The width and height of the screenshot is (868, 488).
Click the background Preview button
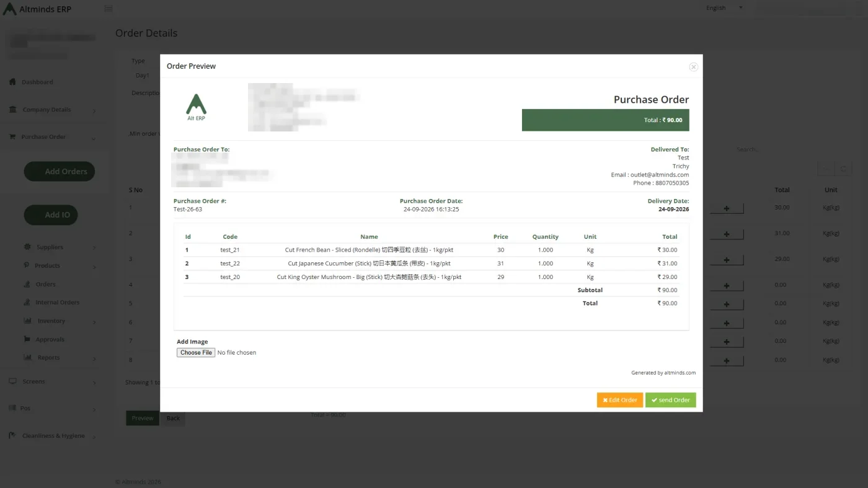coord(143,418)
